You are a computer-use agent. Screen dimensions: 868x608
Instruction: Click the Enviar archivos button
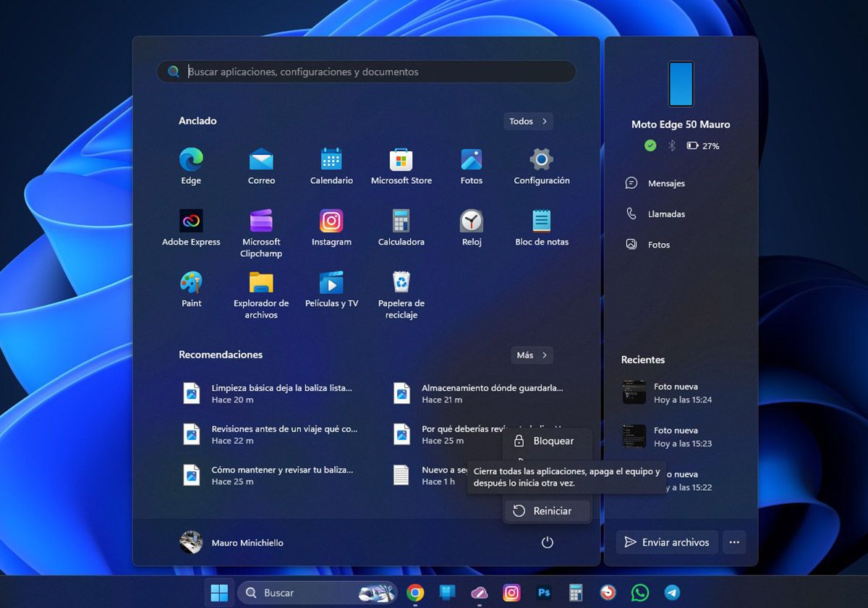tap(665, 542)
